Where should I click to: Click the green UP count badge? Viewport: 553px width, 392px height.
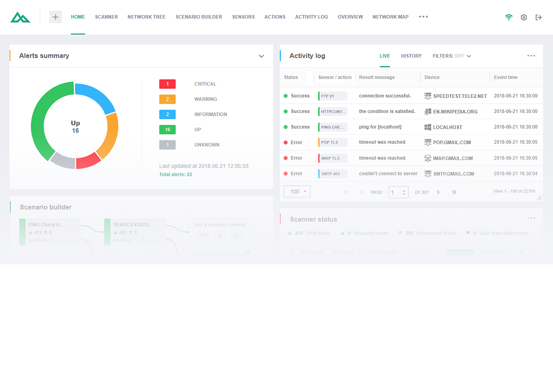pyautogui.click(x=167, y=130)
